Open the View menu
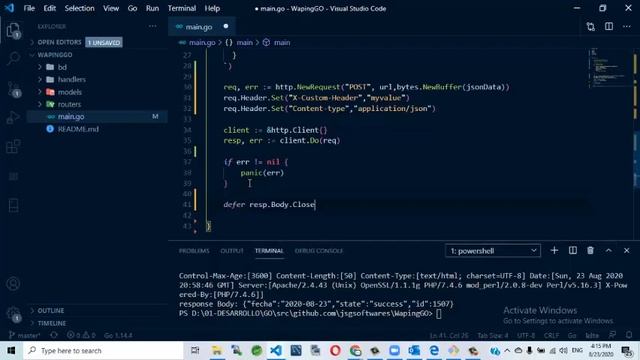Image resolution: width=640 pixels, height=360 pixels. [111, 8]
